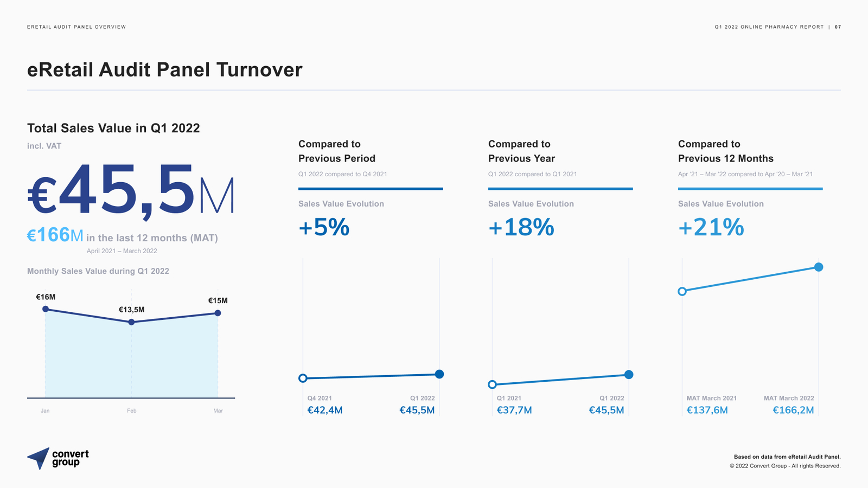Select the Q4 2021 hollow chart marker

[303, 378]
